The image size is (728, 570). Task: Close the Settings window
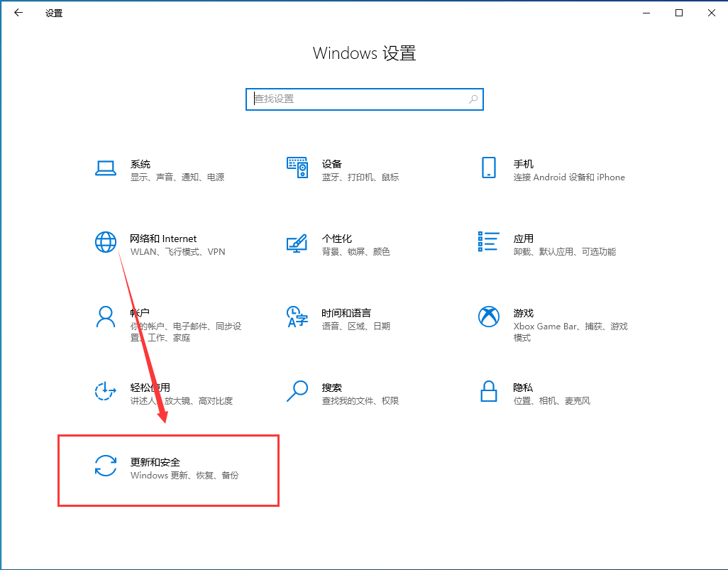711,13
